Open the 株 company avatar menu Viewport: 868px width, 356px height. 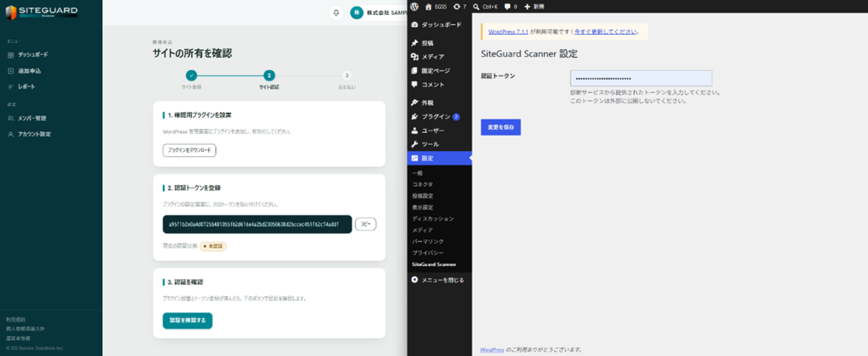tap(356, 12)
